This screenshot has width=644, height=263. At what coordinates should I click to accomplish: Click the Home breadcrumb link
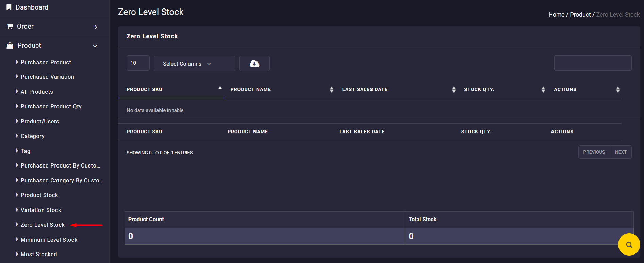click(x=556, y=15)
